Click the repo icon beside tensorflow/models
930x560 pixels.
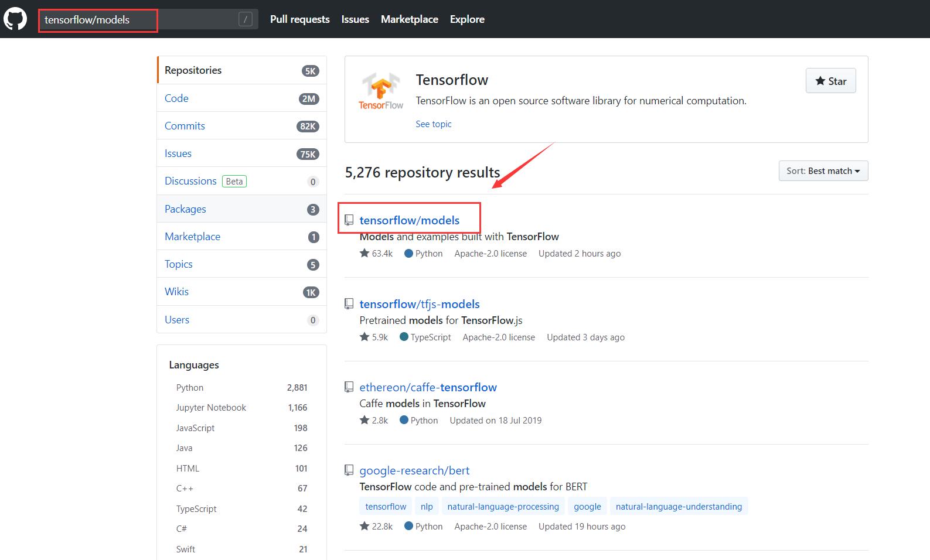pos(349,220)
